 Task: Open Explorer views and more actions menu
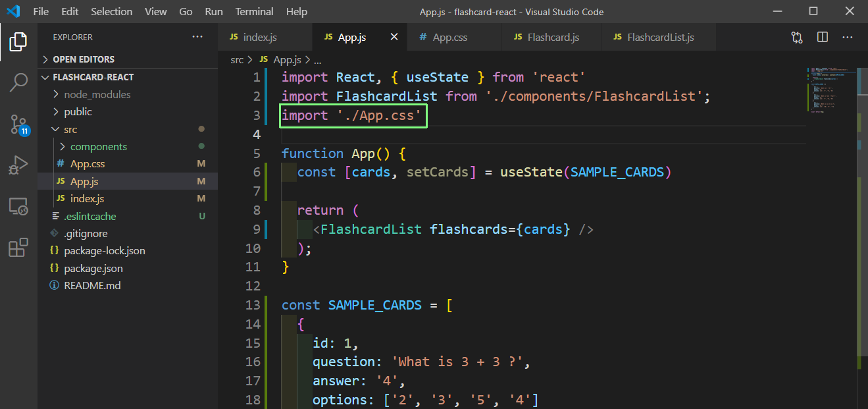point(197,37)
